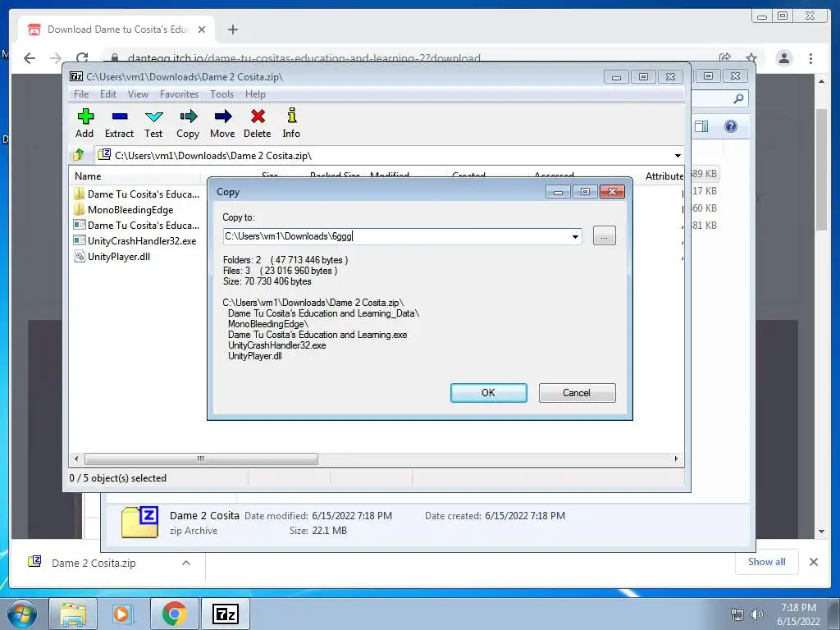Open Windows Explorer from taskbar
Image resolution: width=840 pixels, height=630 pixels.
coord(73,614)
